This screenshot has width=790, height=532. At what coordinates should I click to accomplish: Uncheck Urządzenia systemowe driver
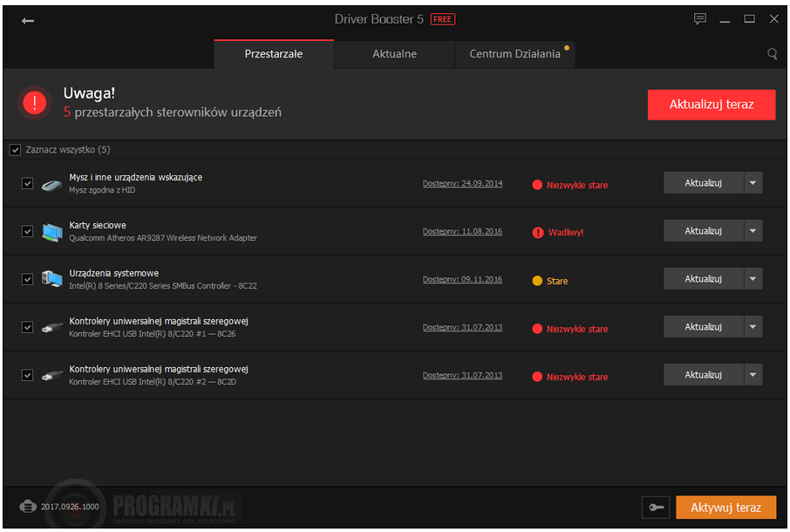(27, 279)
